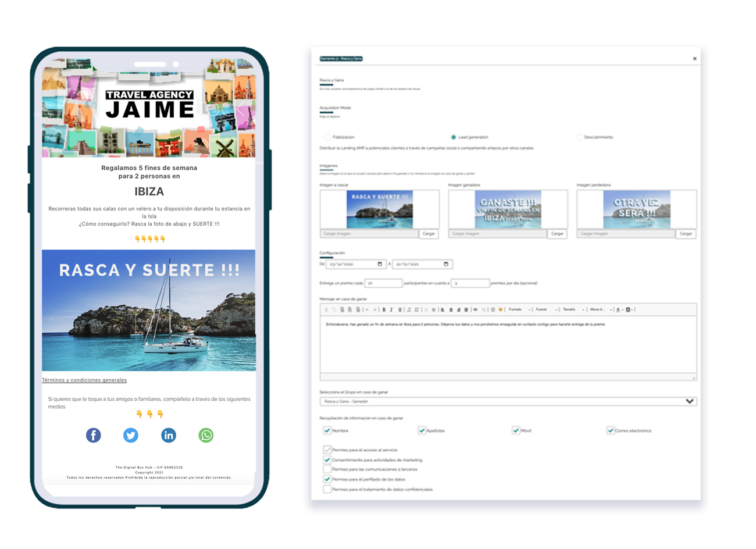The height and width of the screenshot is (549, 756).
Task: Open background color picker in editor
Action: 629,309
